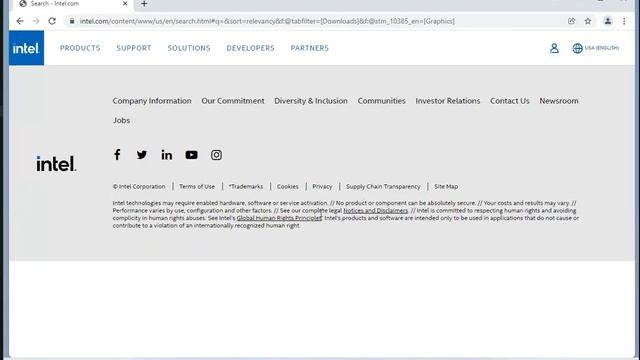Click the blue Intel logo in header
The height and width of the screenshot is (360, 640).
[27, 48]
